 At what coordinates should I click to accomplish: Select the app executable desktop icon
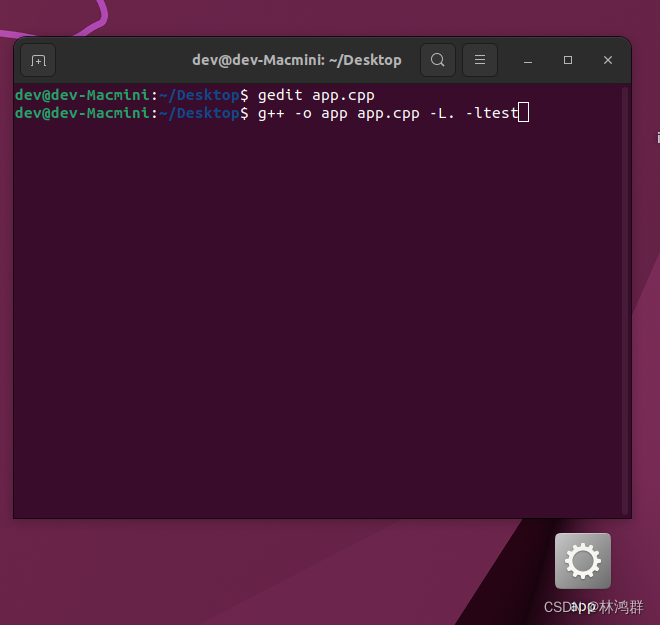(x=583, y=561)
